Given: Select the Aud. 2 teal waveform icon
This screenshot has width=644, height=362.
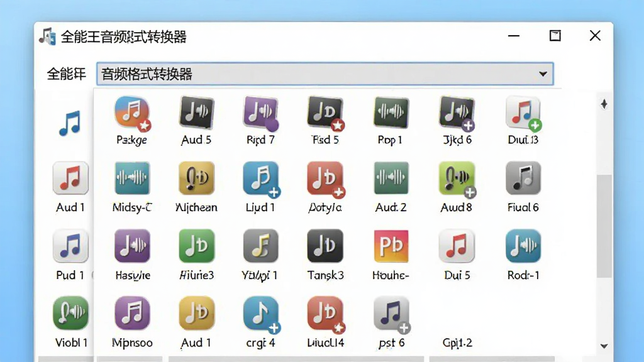Looking at the screenshot, I should click(391, 178).
